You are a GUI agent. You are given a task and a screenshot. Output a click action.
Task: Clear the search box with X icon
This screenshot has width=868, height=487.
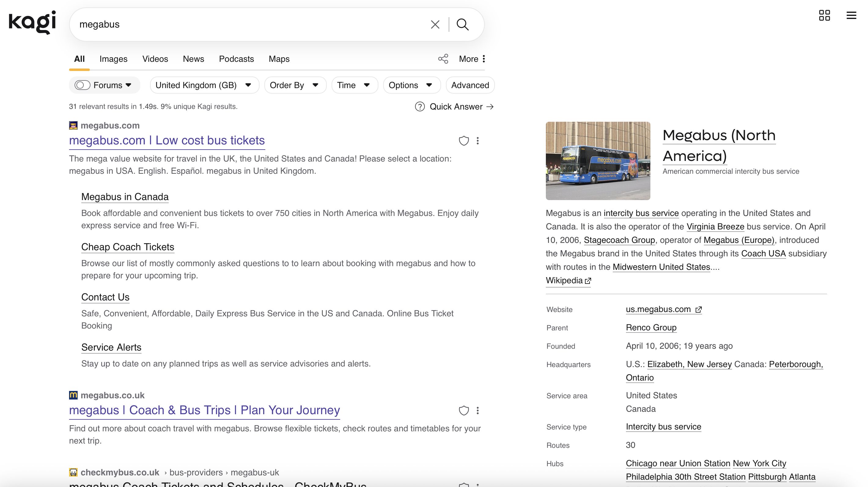[435, 24]
